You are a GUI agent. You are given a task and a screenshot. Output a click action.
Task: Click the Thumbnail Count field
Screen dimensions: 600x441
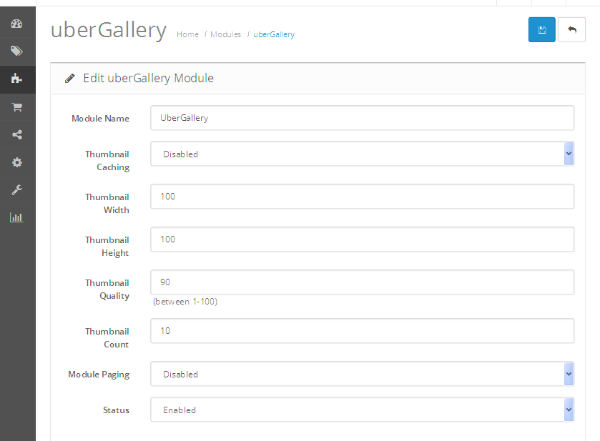[x=362, y=331]
